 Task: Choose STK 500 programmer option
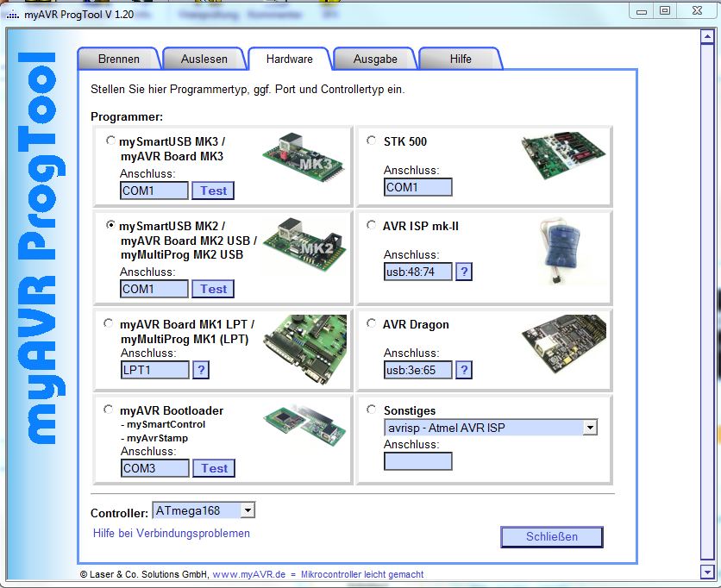[x=372, y=141]
